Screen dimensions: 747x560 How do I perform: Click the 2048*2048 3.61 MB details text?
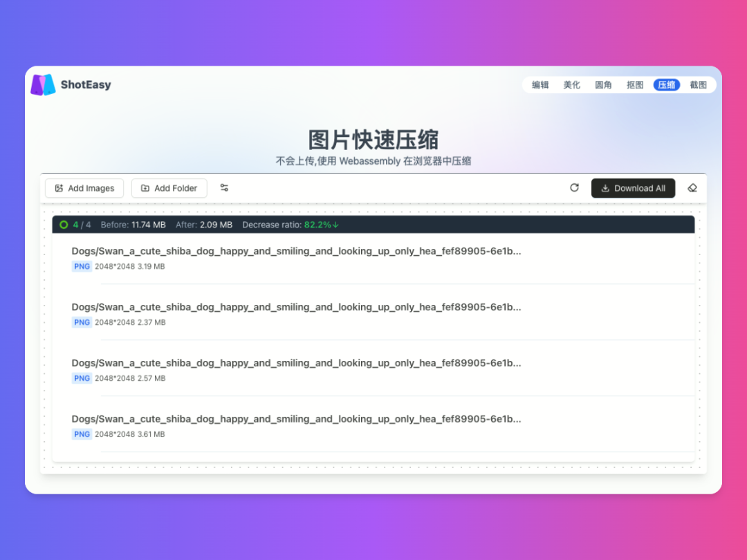(129, 434)
